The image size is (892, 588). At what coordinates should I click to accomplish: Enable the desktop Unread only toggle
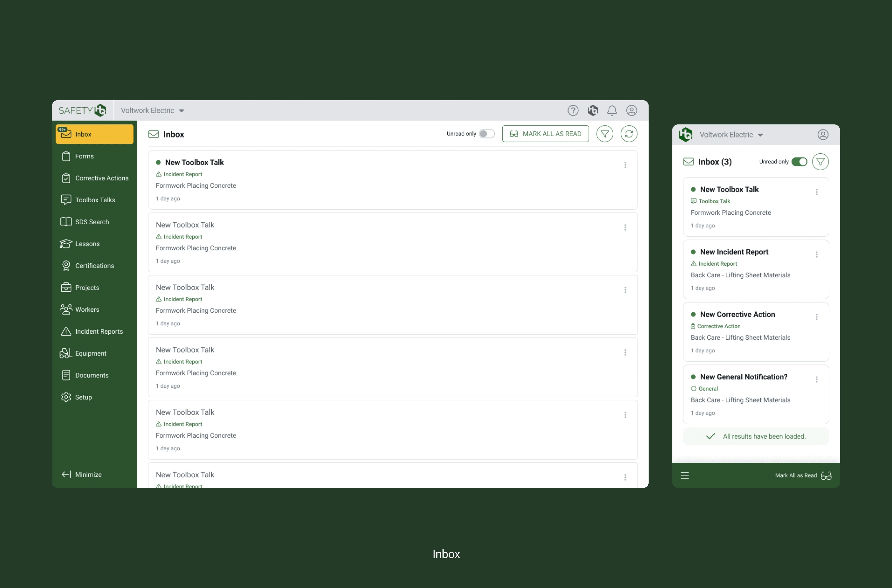pyautogui.click(x=486, y=134)
